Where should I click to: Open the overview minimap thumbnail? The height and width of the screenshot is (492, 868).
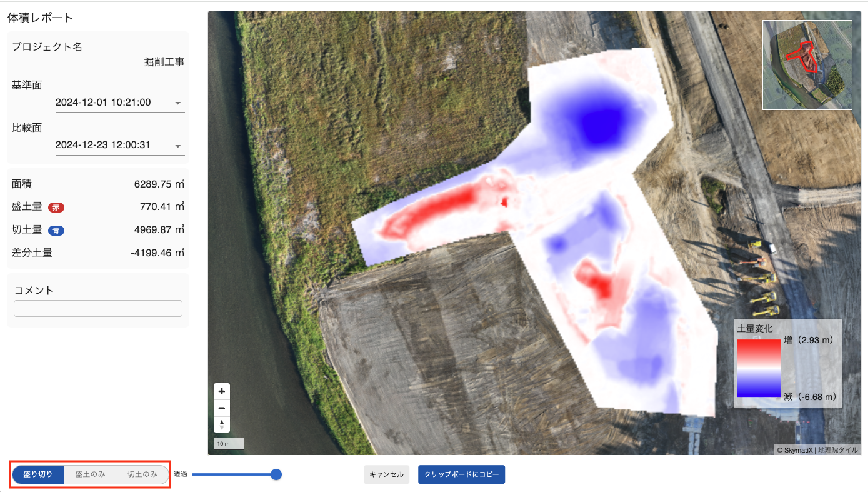click(x=807, y=65)
